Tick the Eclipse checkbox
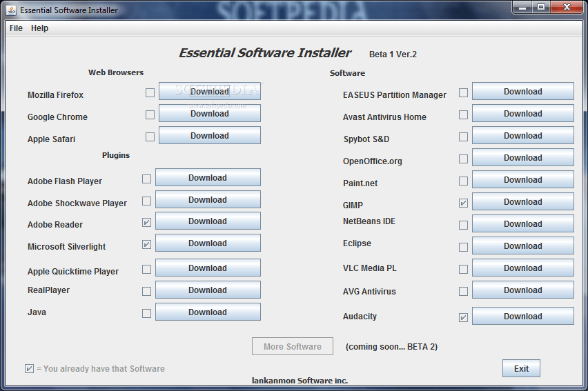 pyautogui.click(x=464, y=247)
